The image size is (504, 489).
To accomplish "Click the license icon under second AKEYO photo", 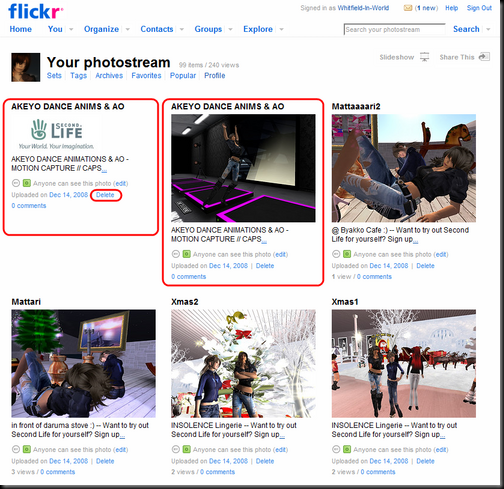I will click(176, 254).
